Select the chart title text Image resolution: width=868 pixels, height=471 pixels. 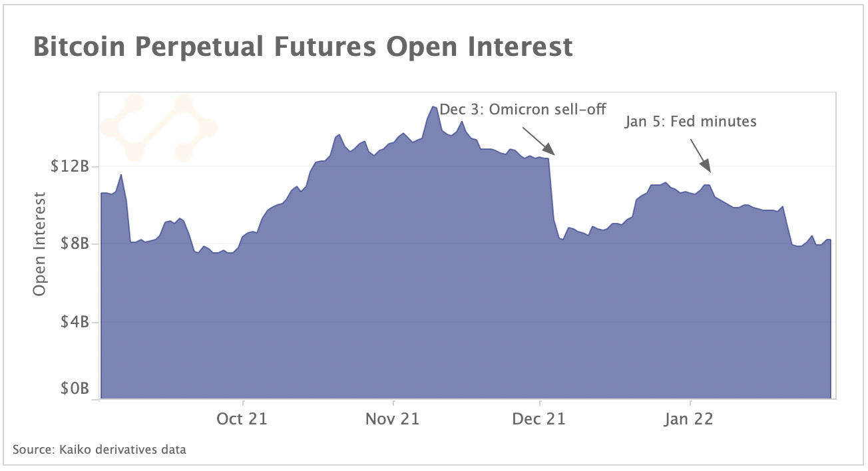point(302,48)
